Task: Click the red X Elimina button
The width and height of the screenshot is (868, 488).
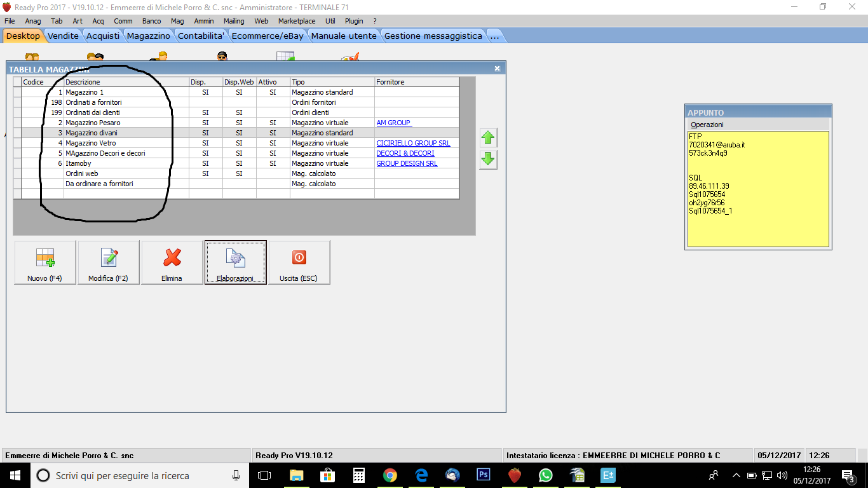Action: coord(172,262)
